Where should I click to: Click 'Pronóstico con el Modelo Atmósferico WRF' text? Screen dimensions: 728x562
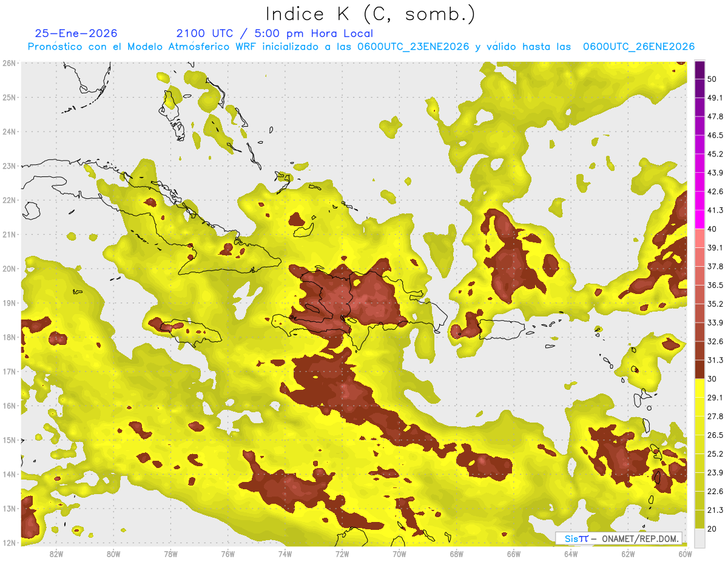click(x=143, y=47)
